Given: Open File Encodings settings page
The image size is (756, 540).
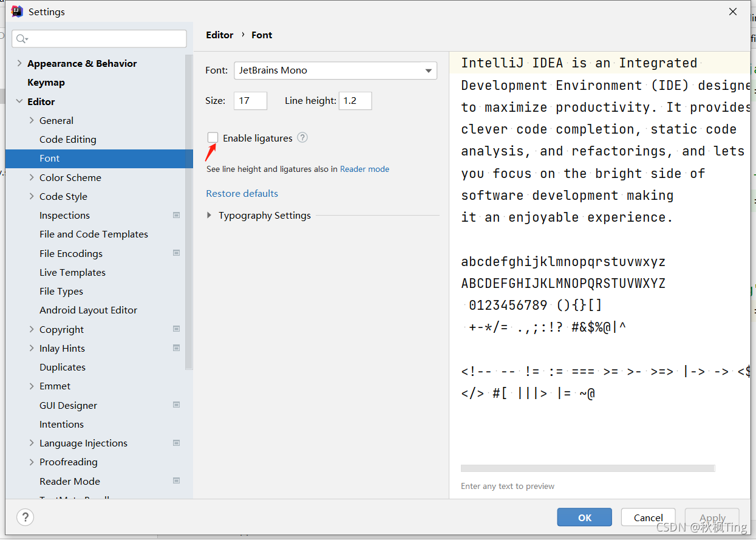Looking at the screenshot, I should [71, 253].
